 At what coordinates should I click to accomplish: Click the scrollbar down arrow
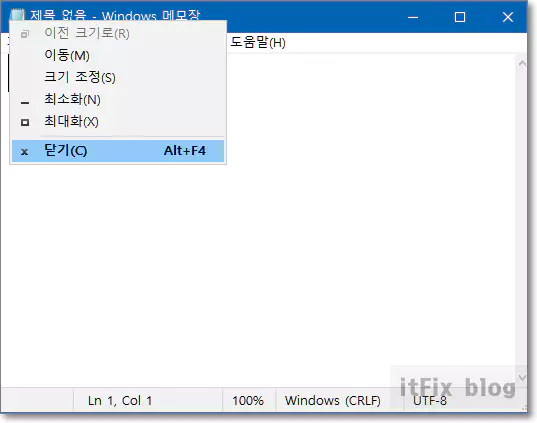522,378
